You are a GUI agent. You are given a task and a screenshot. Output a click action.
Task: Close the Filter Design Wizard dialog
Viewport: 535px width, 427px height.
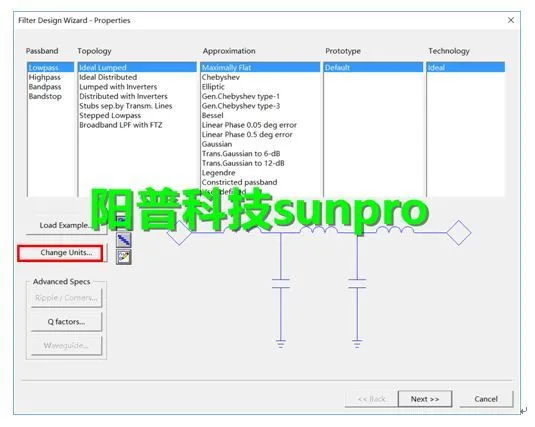point(511,20)
